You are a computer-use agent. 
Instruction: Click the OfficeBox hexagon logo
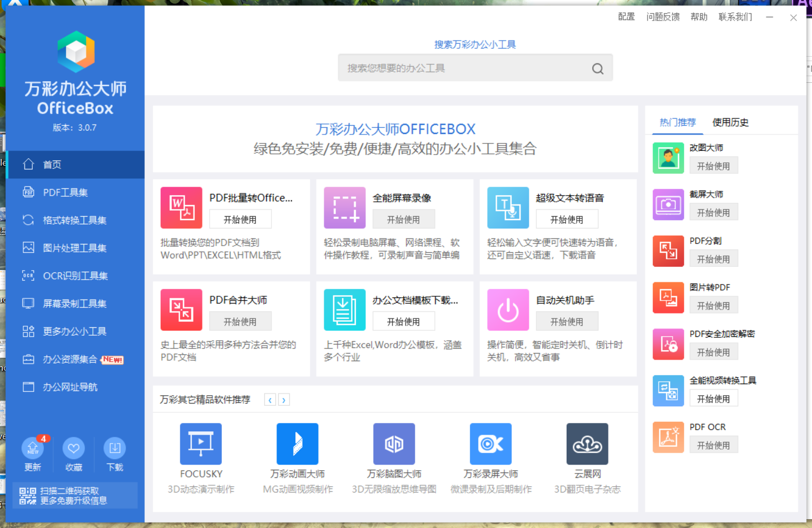coord(76,52)
